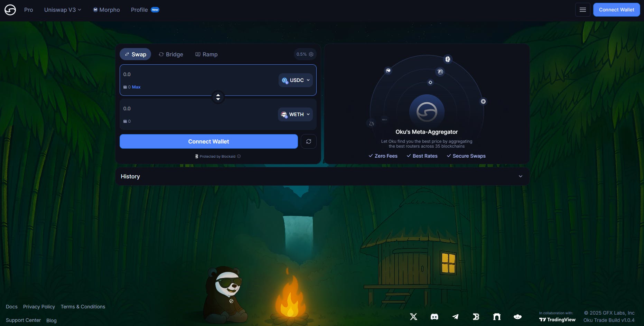Open the Oku logo home link
This screenshot has width=644, height=326.
click(x=10, y=10)
